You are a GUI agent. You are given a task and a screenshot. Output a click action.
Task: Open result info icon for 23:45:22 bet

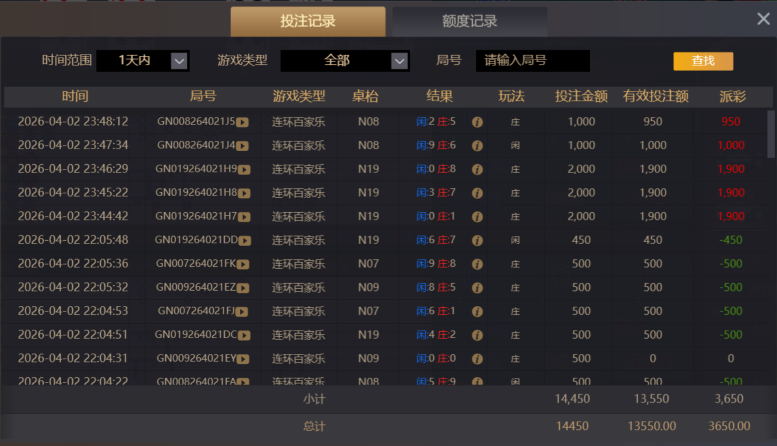click(x=477, y=193)
